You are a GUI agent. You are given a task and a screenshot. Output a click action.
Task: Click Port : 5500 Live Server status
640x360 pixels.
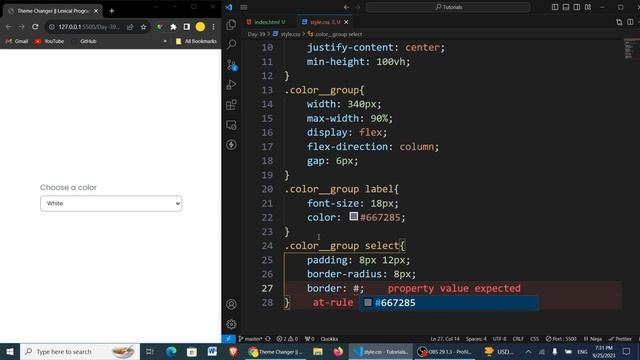pos(561,339)
